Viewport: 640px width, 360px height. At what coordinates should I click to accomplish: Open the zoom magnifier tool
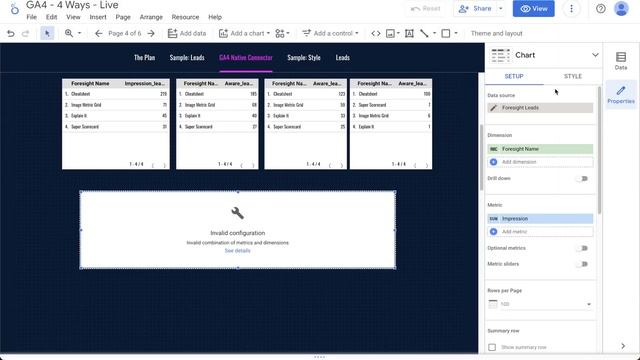coord(69,33)
